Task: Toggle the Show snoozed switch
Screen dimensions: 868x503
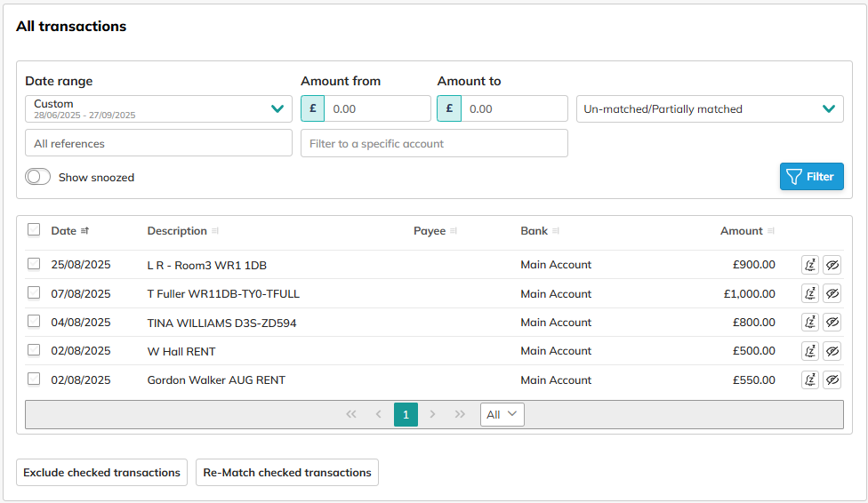Action: [x=38, y=177]
